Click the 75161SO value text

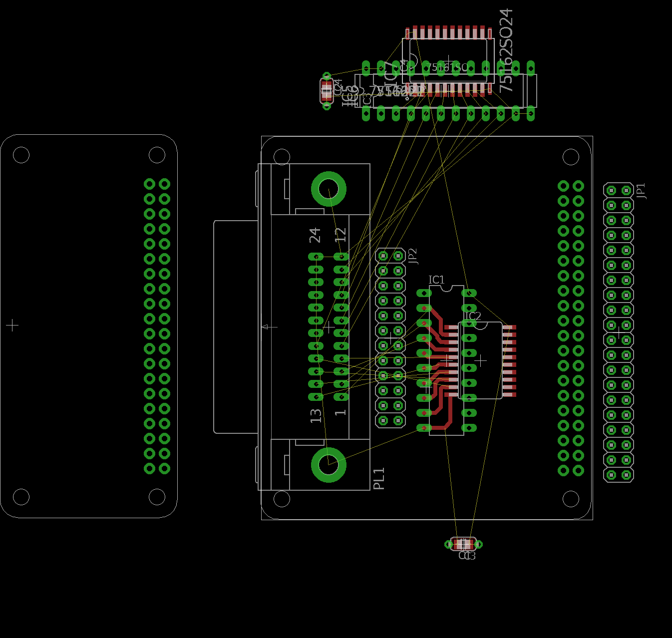coord(447,67)
